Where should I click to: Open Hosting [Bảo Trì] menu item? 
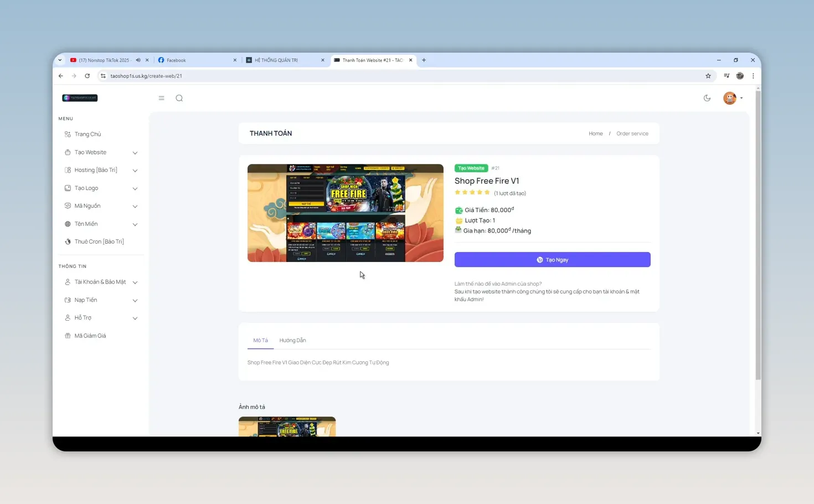[x=96, y=170]
